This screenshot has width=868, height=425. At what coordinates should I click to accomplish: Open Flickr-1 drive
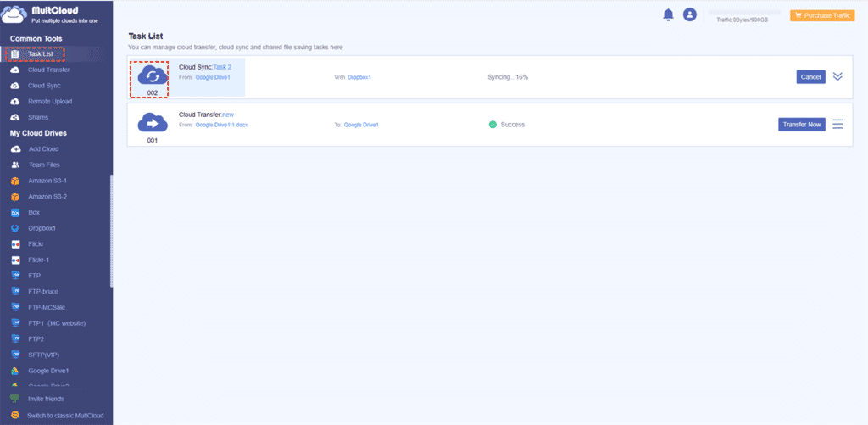(39, 260)
